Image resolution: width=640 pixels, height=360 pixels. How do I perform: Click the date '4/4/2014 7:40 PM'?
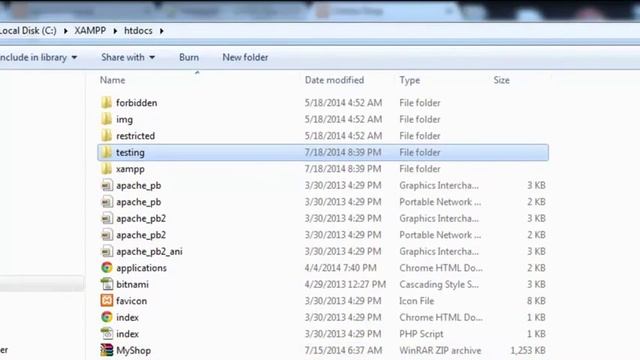coord(340,268)
